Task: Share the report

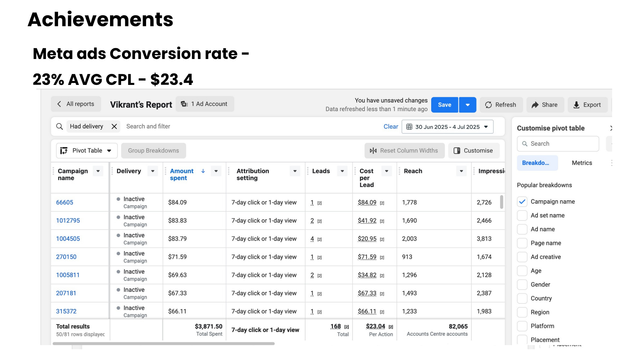Action: click(x=545, y=105)
